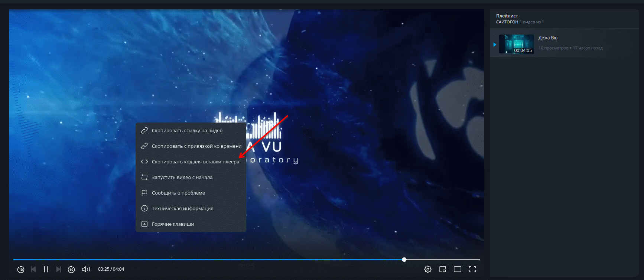Viewport: 644px width, 280px height.
Task: Switch to theater wide mode
Action: (458, 269)
